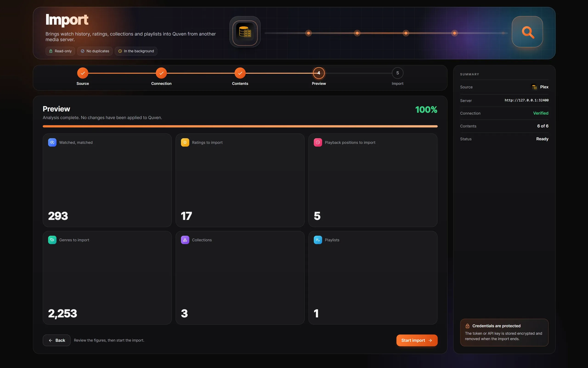Viewport: 588px width, 368px height.
Task: Click the eye icon for Watched, matched
Action: [x=52, y=142]
